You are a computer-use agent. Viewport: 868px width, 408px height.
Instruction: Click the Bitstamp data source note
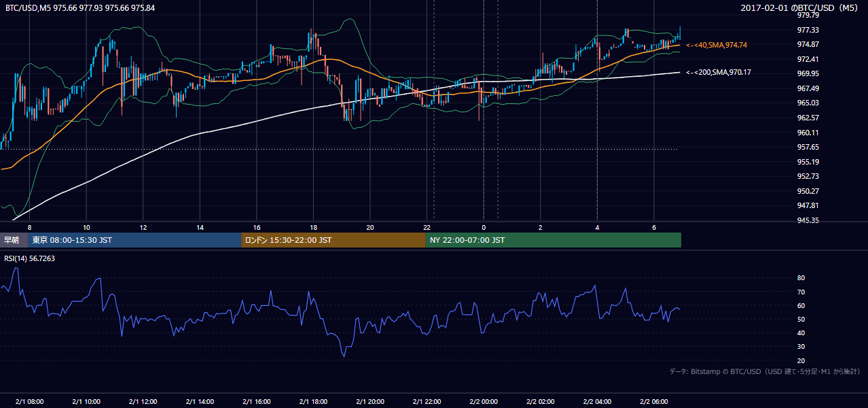765,371
